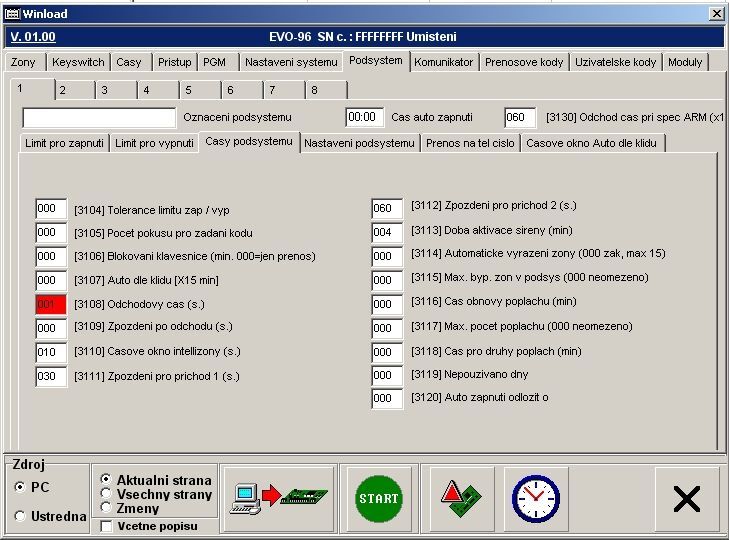Open the Limit pro zapnuti sub-tab
Image resolution: width=729 pixels, height=540 pixels.
point(64,143)
